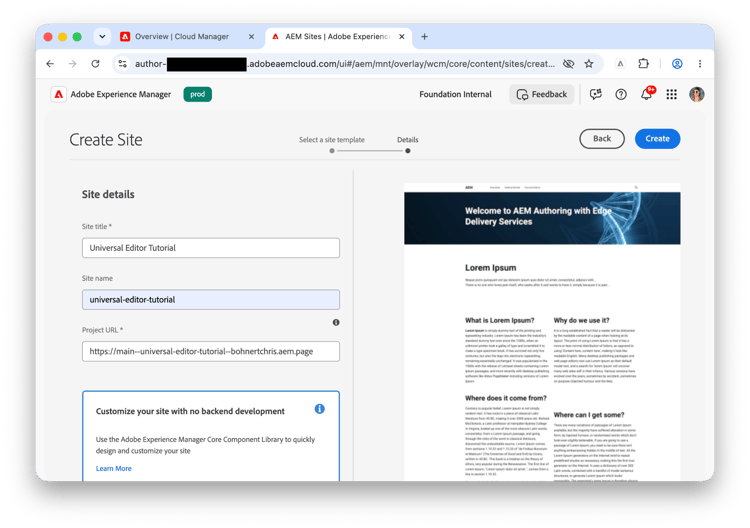This screenshot has height=528, width=750.
Task: Click the Project URL info icon
Action: click(336, 322)
